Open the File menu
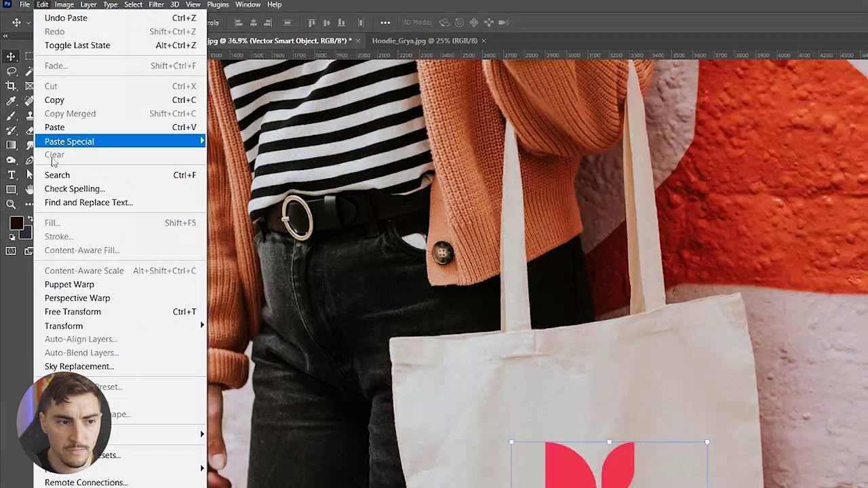868x488 pixels. tap(25, 5)
